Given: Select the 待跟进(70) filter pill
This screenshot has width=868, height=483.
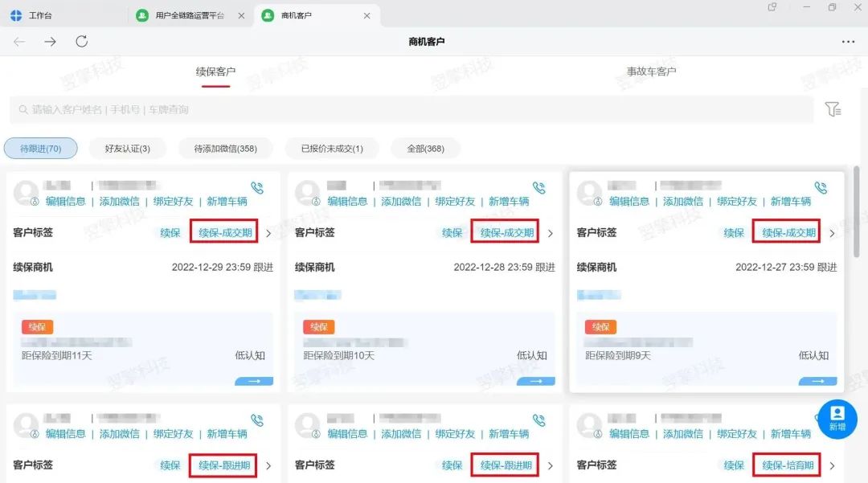Looking at the screenshot, I should point(41,149).
